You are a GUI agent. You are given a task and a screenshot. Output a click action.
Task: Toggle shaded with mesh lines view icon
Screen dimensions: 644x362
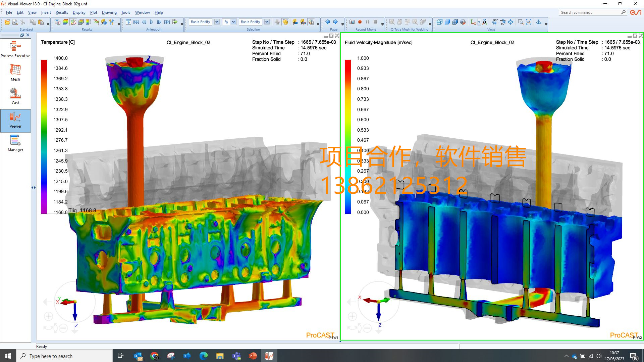click(455, 22)
